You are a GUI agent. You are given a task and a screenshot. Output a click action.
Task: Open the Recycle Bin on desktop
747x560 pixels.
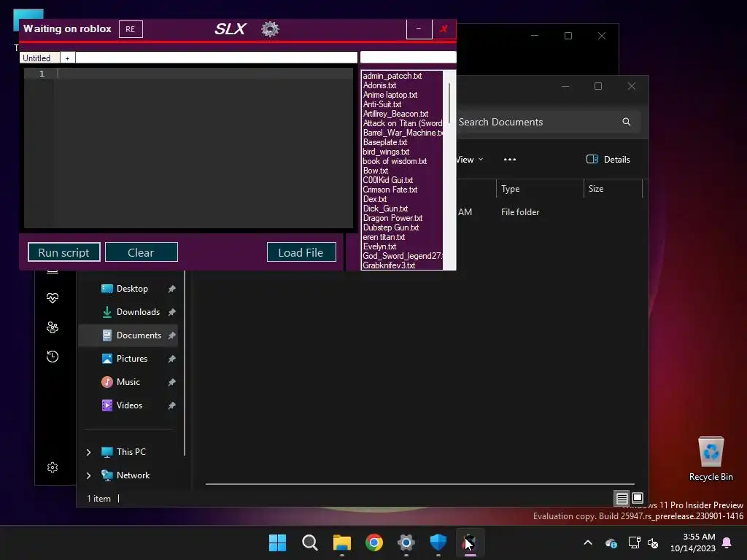[711, 459]
